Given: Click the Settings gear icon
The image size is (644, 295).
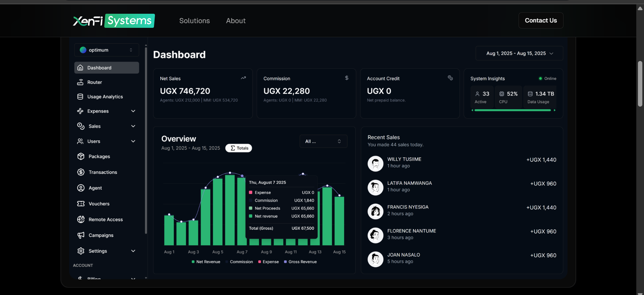Looking at the screenshot, I should (81, 251).
